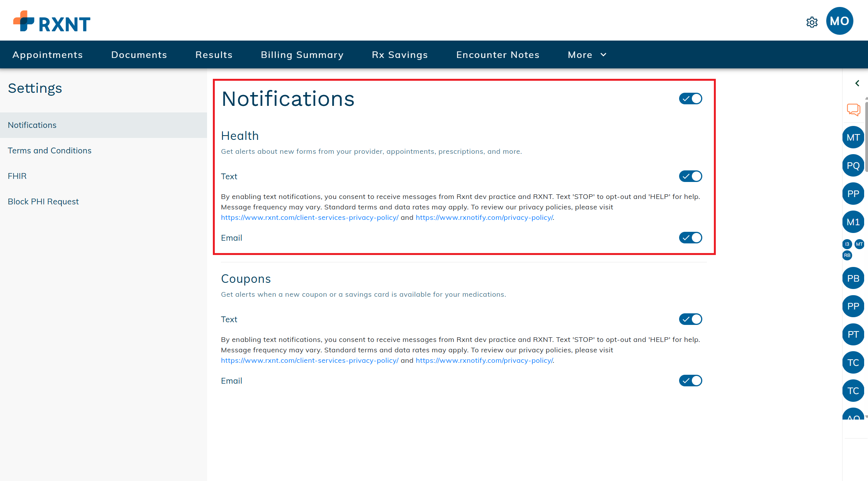
Task: Select the PB chat avatar
Action: point(853,278)
